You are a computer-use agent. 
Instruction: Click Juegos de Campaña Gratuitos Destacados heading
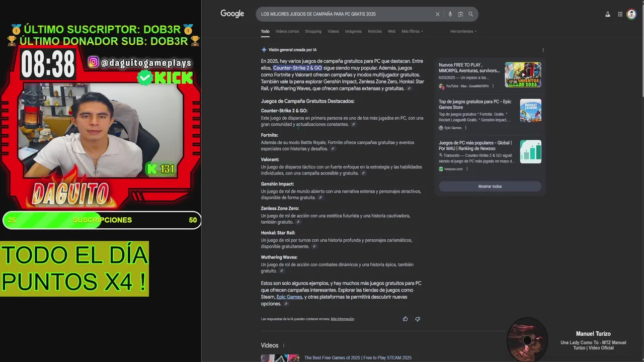[x=307, y=101]
